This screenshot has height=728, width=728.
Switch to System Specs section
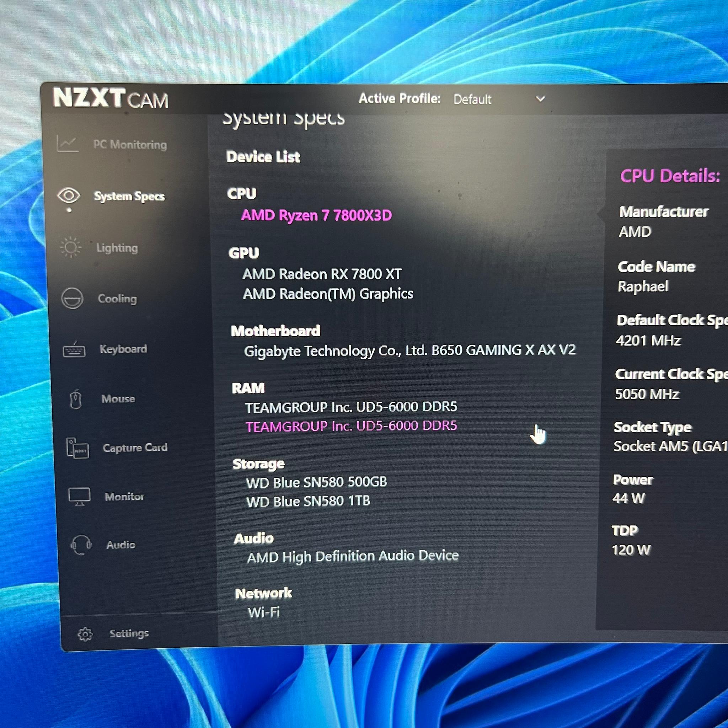point(129,196)
